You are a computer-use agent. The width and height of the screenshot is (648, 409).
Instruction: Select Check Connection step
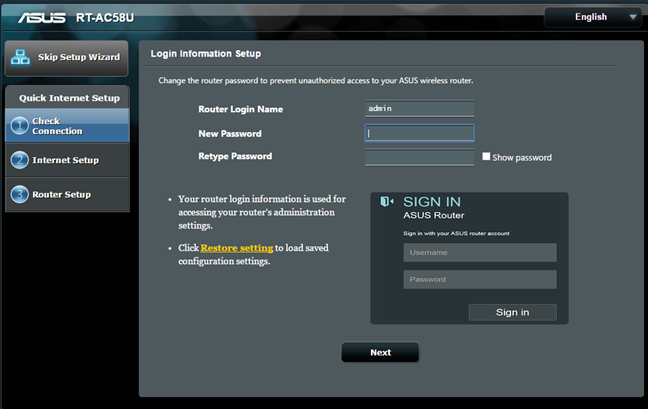click(67, 126)
